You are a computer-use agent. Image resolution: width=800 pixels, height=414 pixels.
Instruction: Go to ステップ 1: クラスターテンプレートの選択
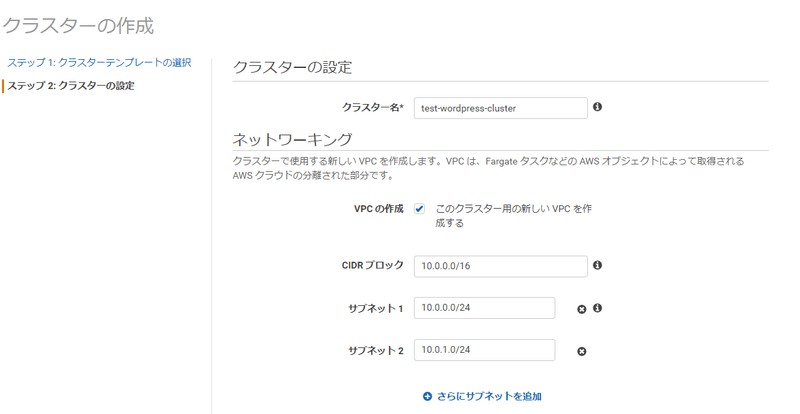click(x=99, y=63)
